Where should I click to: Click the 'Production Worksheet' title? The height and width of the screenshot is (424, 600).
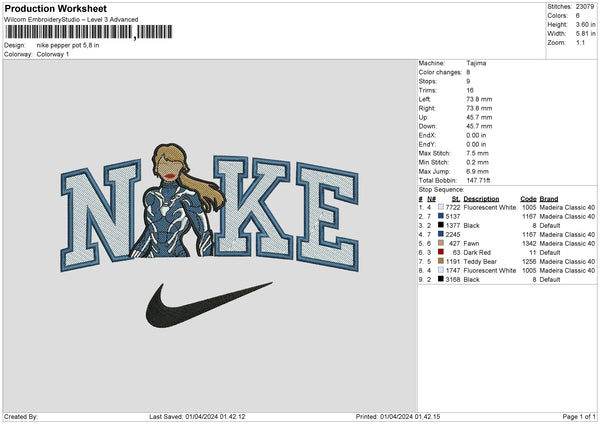tap(55, 8)
